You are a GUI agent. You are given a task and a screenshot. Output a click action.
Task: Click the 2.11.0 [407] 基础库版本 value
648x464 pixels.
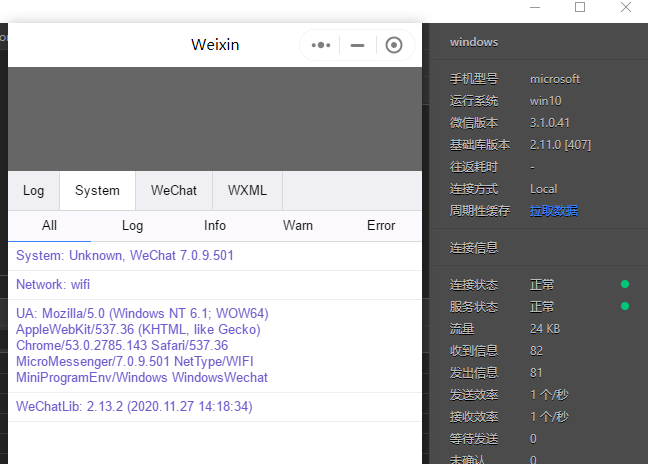(560, 145)
